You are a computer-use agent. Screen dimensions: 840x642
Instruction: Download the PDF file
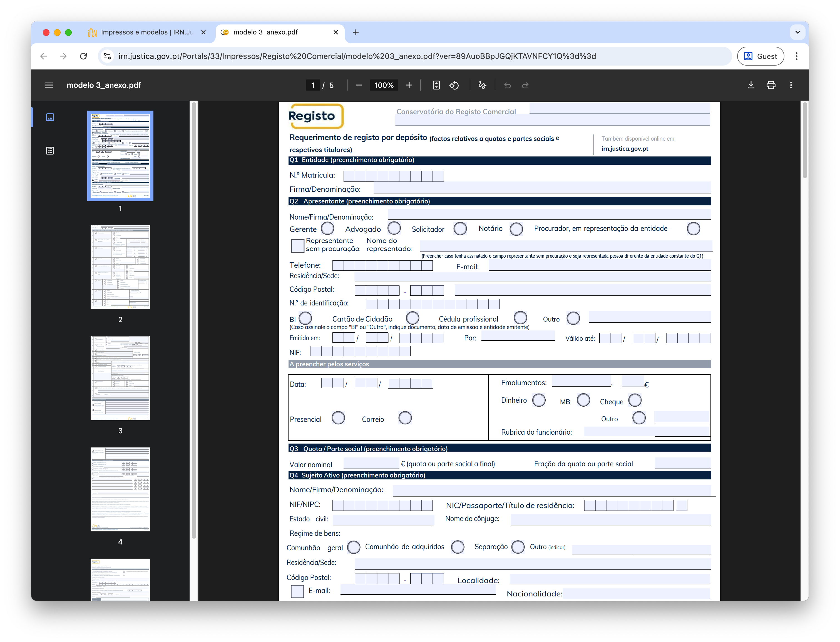click(x=751, y=85)
